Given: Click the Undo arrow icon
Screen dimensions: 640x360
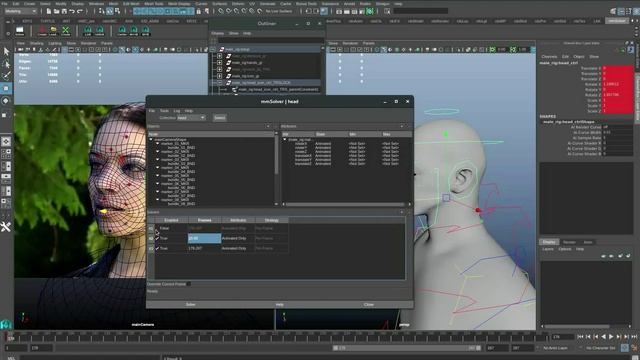Looking at the screenshot, I should click(72, 11).
